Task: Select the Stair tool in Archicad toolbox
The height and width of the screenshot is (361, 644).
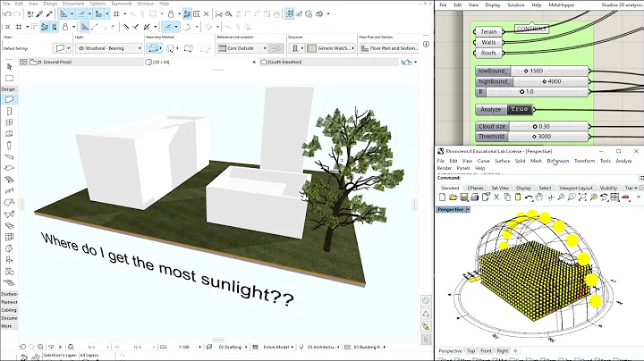Action: (9, 180)
